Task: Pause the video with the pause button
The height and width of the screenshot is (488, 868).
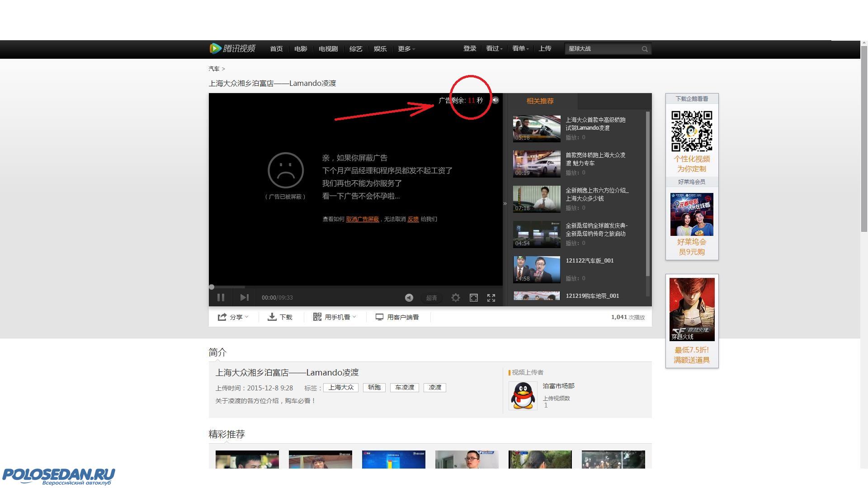Action: [221, 297]
